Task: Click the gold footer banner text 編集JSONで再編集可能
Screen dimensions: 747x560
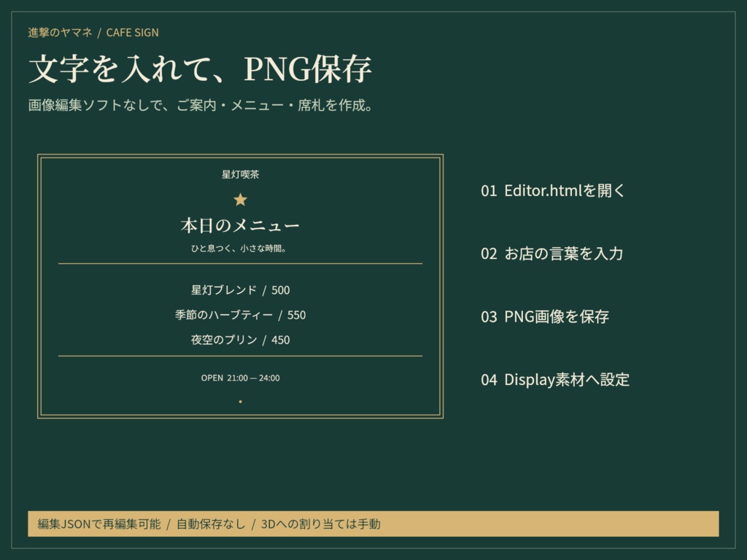Action: (x=99, y=524)
